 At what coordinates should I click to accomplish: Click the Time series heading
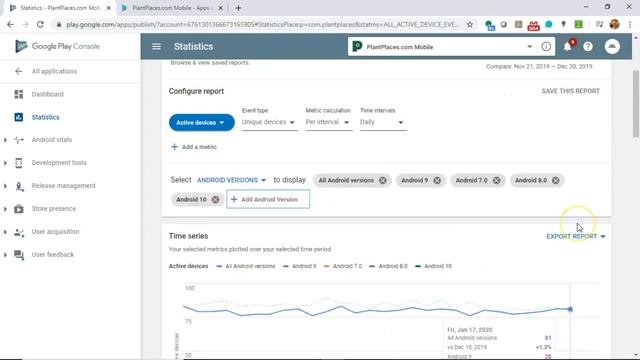[x=189, y=236]
